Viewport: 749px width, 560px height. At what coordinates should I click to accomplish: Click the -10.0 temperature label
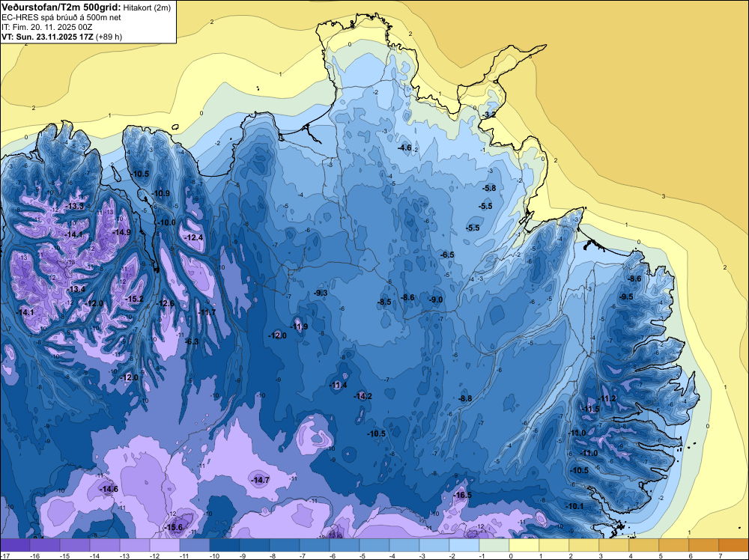(x=167, y=222)
